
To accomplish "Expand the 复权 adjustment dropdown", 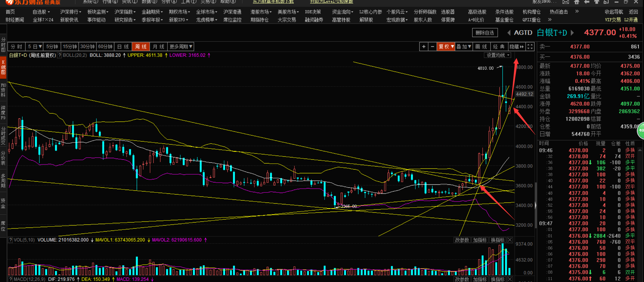I will pyautogui.click(x=446, y=46).
